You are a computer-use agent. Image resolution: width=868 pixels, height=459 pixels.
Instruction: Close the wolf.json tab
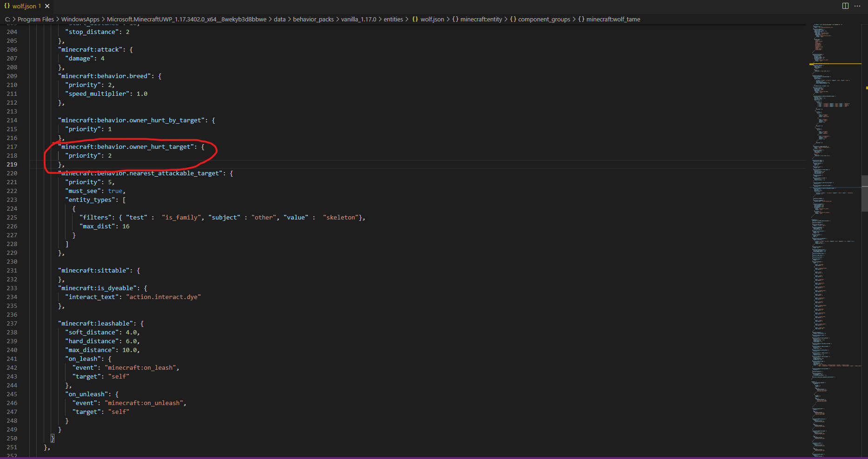(x=47, y=6)
